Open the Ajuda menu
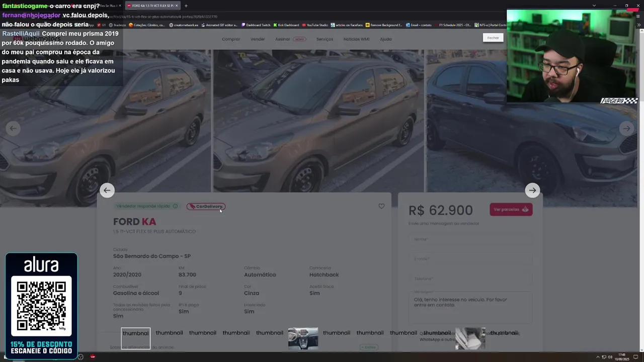Screen dimensions: 644x362 (x=385, y=39)
